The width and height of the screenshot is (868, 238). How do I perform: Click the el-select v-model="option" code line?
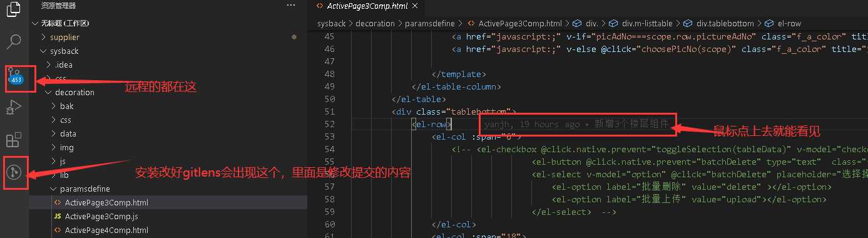pos(700,174)
